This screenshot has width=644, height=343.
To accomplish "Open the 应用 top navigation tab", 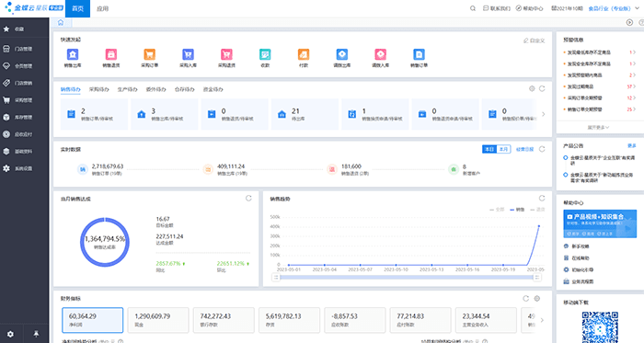I will click(103, 8).
